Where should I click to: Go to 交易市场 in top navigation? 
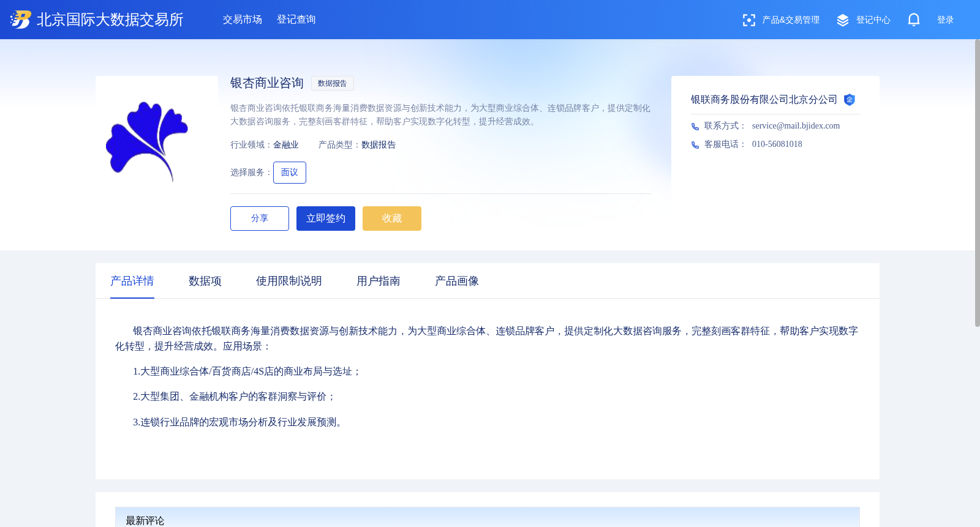(243, 20)
